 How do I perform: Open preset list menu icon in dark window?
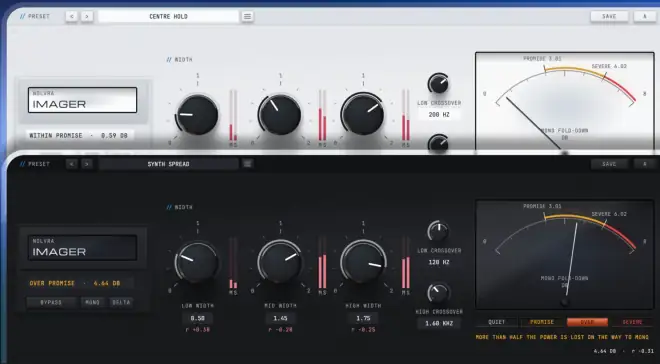[248, 164]
